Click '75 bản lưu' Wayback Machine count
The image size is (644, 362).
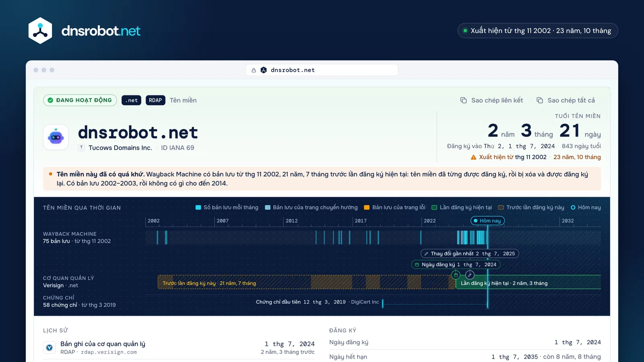coord(56,241)
